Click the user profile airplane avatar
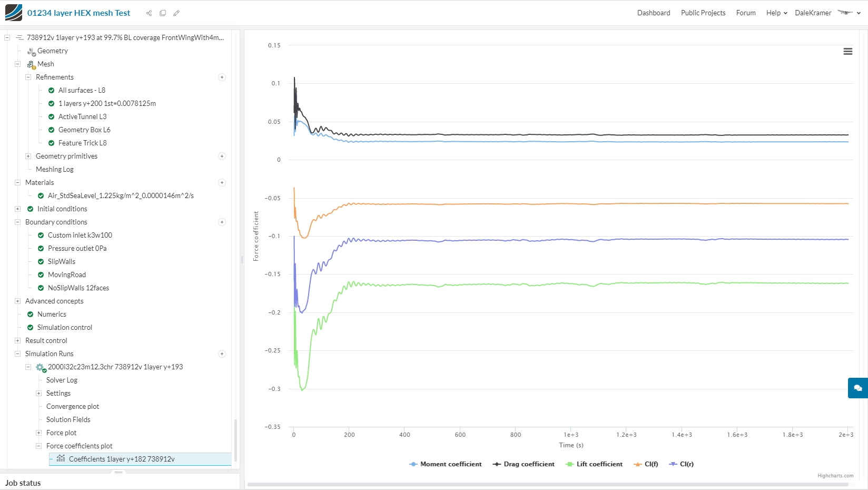 [x=845, y=13]
